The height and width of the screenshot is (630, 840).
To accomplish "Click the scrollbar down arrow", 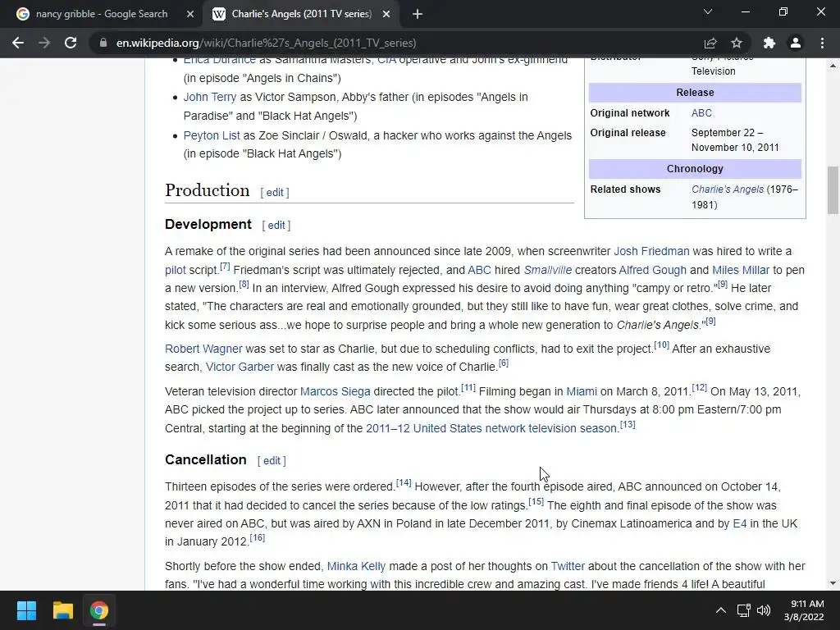I will 833,583.
